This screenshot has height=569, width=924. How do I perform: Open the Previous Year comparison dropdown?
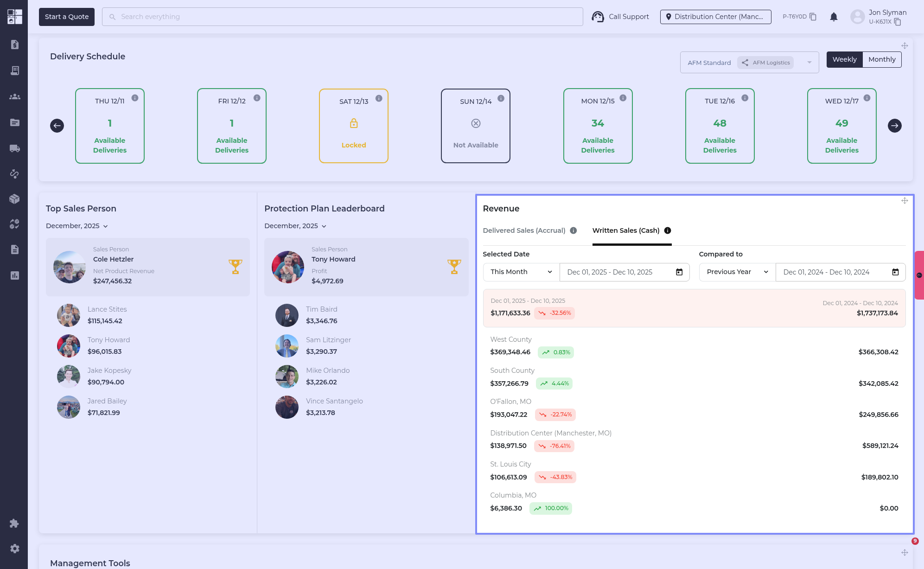(737, 272)
